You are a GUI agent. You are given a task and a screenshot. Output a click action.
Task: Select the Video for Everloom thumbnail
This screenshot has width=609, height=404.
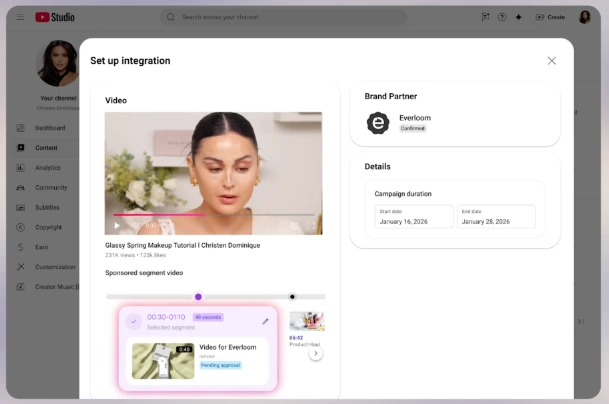click(x=163, y=361)
